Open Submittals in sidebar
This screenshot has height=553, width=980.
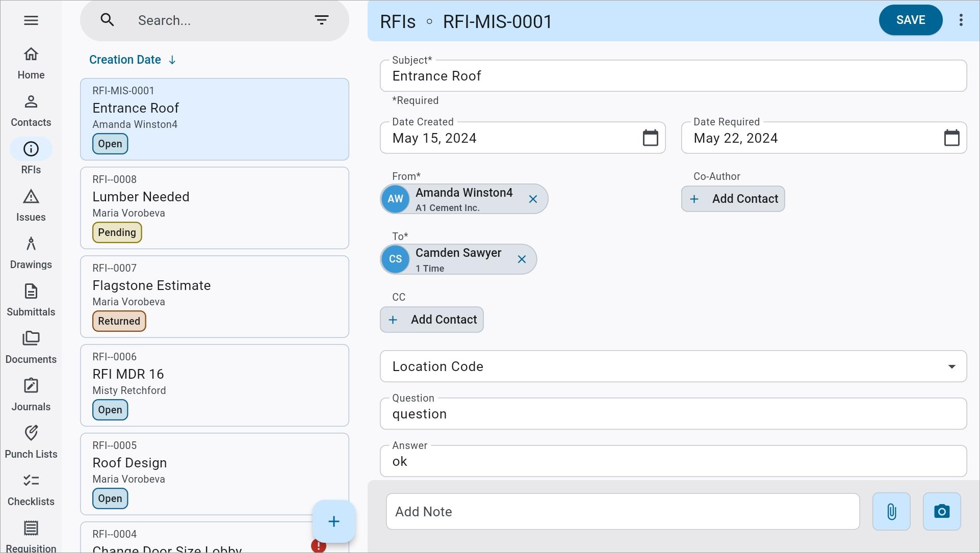[31, 300]
